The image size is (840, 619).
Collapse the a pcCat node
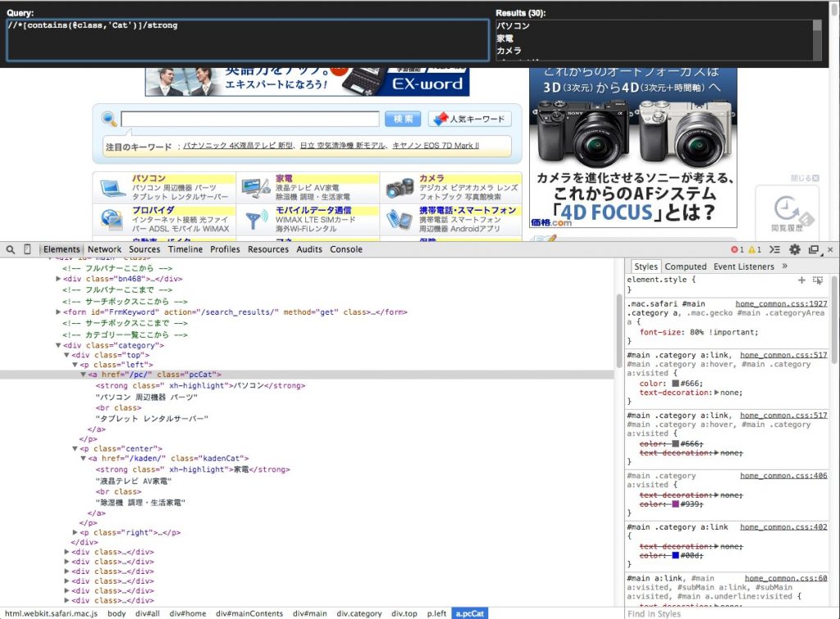83,375
